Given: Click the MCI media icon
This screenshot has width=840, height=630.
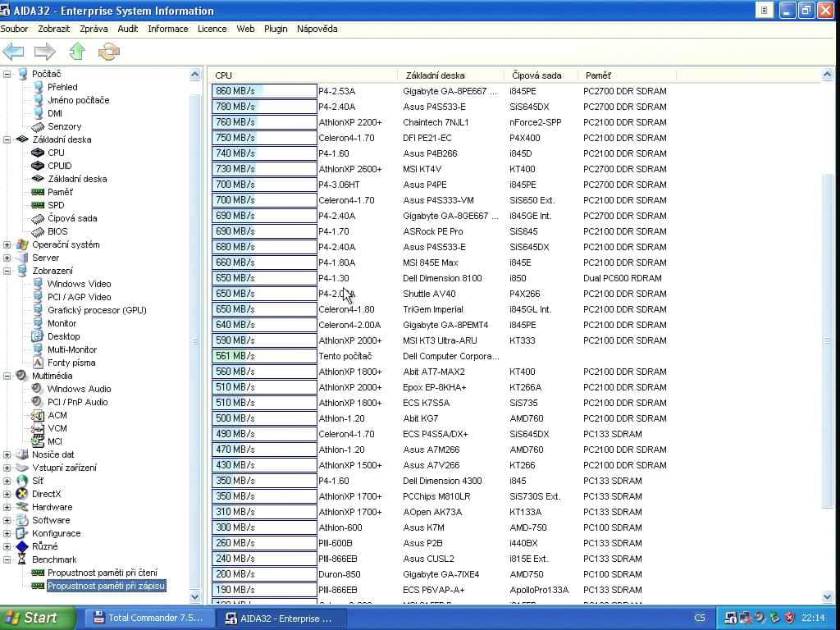Looking at the screenshot, I should 38,441.
